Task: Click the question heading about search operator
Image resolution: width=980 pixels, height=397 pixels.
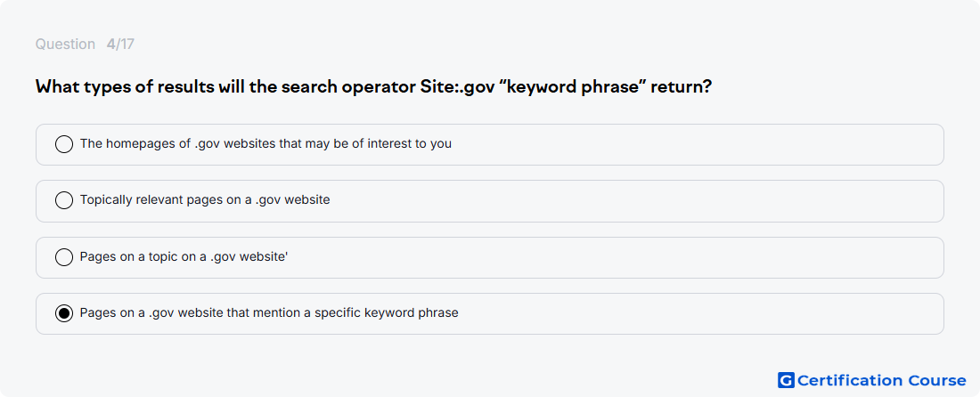Action: coord(374,86)
